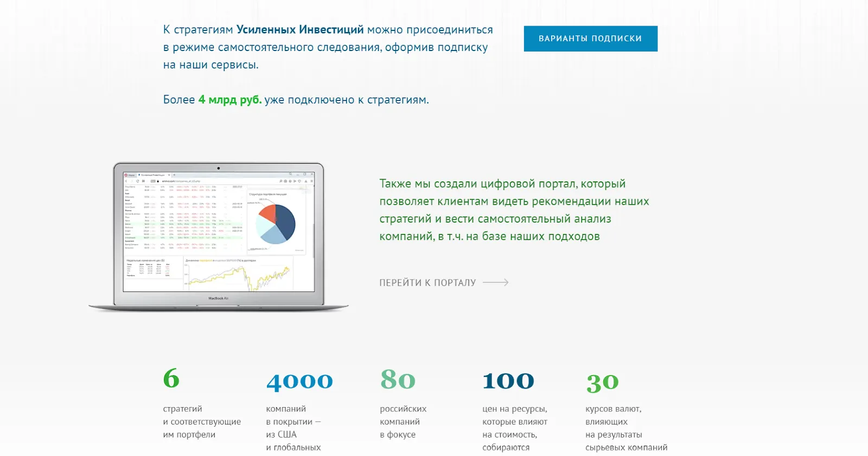Click the green paragraph about цифровой портал

pos(514,210)
